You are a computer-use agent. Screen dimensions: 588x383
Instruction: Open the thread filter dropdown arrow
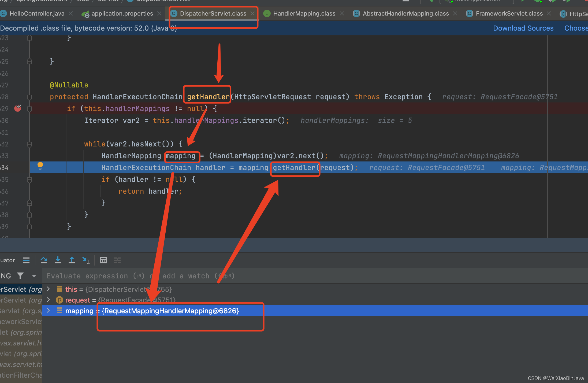(x=34, y=276)
